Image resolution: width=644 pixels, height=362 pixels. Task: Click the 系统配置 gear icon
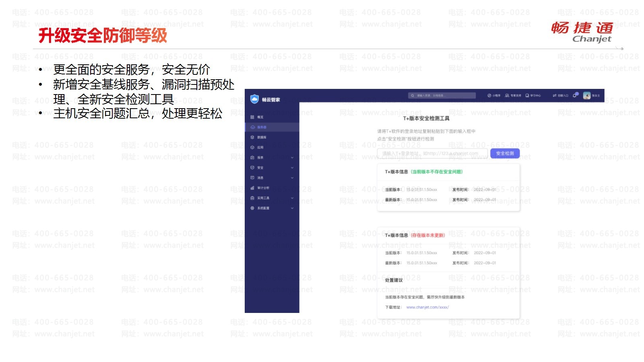pos(252,208)
